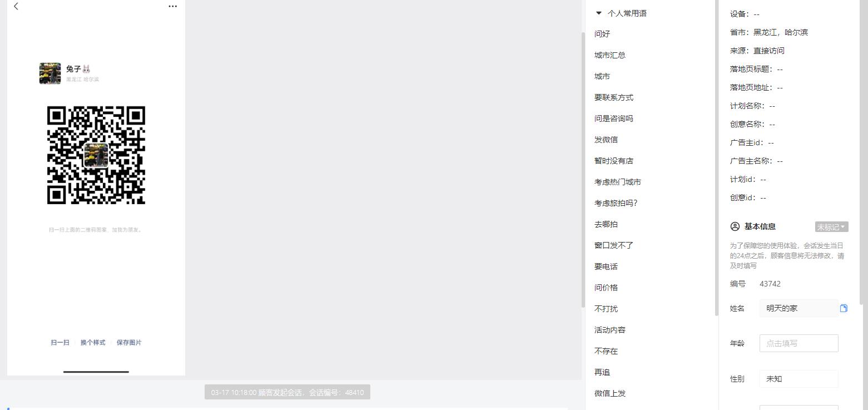
Task: Select the 微信上发 quick phrase
Action: (610, 393)
